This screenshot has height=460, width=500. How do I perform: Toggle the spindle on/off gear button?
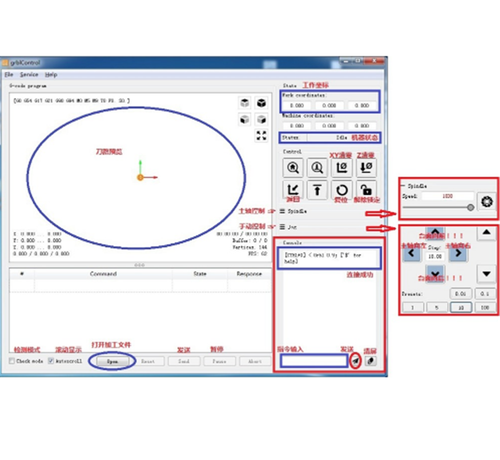pos(487,201)
